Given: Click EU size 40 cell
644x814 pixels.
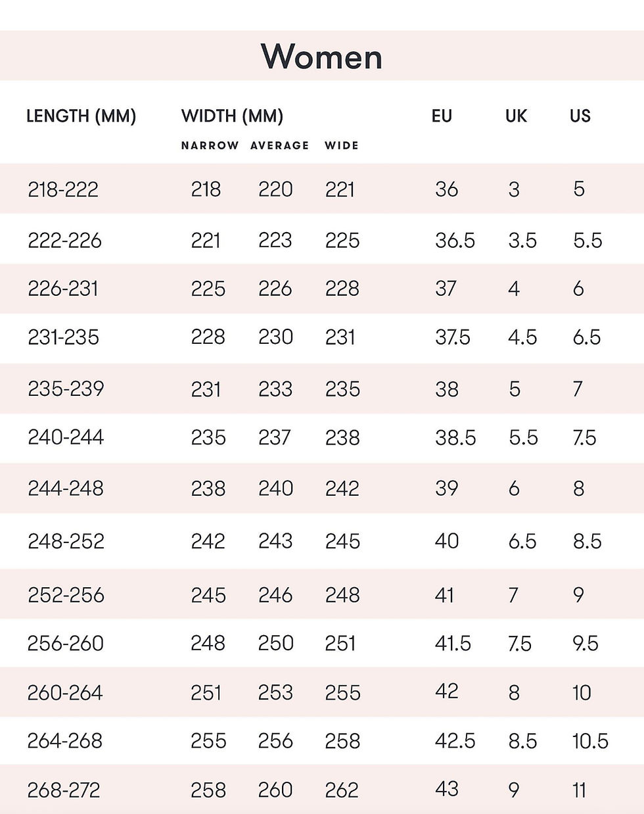Looking at the screenshot, I should (x=447, y=541).
